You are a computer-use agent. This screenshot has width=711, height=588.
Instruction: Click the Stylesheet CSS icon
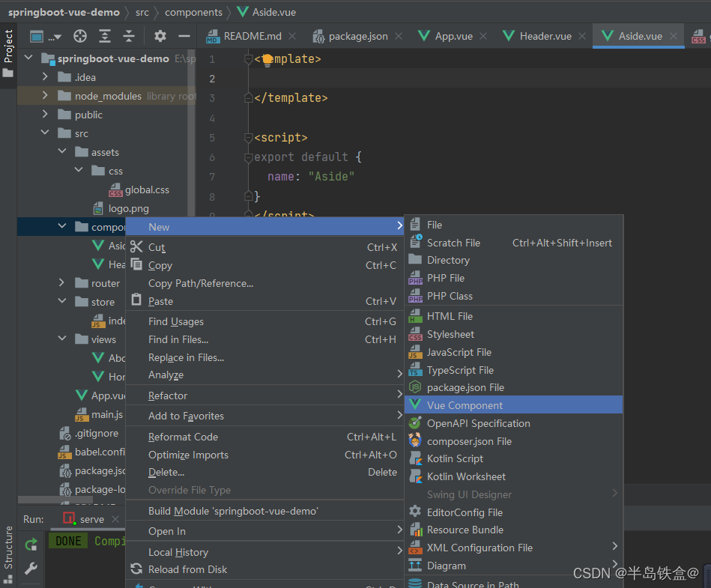click(415, 333)
